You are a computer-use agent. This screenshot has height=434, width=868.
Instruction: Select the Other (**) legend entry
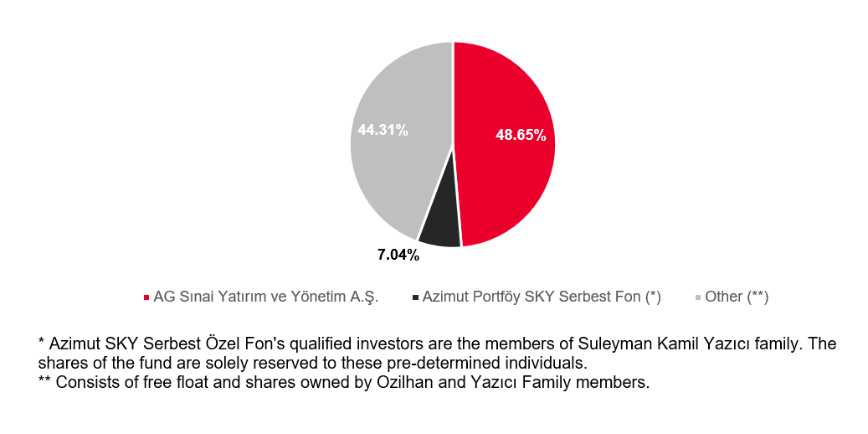point(732,297)
